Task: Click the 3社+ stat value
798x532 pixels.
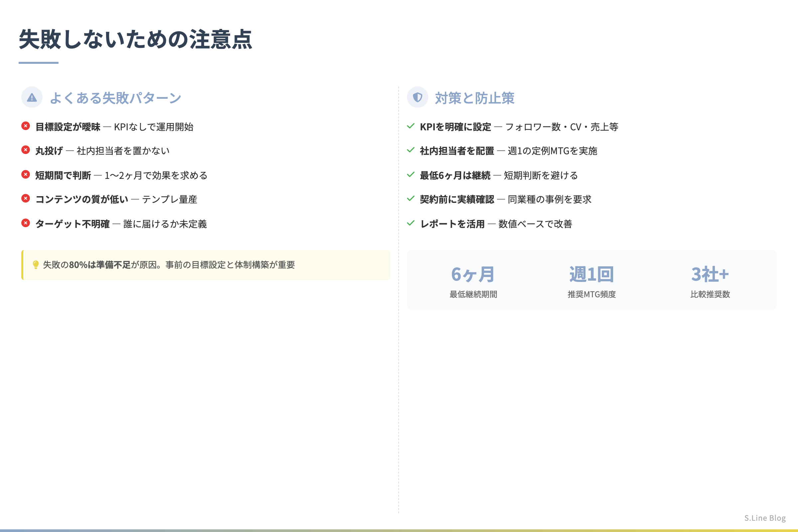Action: pyautogui.click(x=710, y=274)
